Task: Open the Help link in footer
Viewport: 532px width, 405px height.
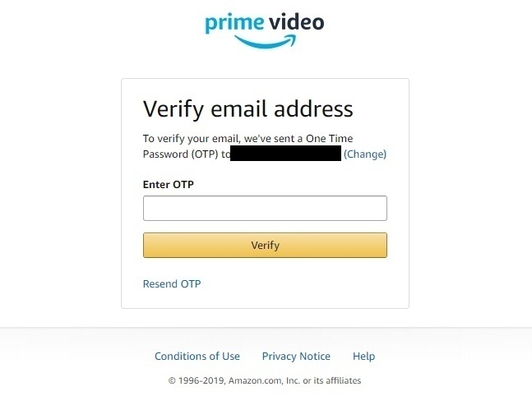Action: (363, 357)
